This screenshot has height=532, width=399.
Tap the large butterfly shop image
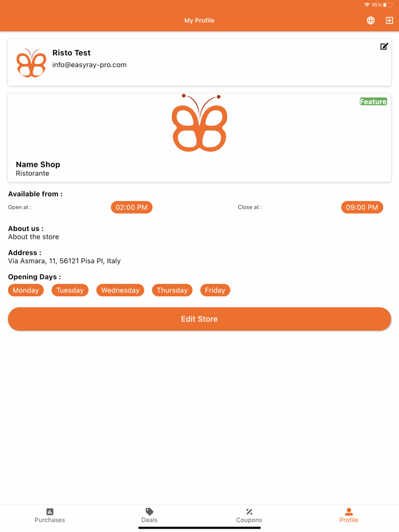tap(199, 123)
